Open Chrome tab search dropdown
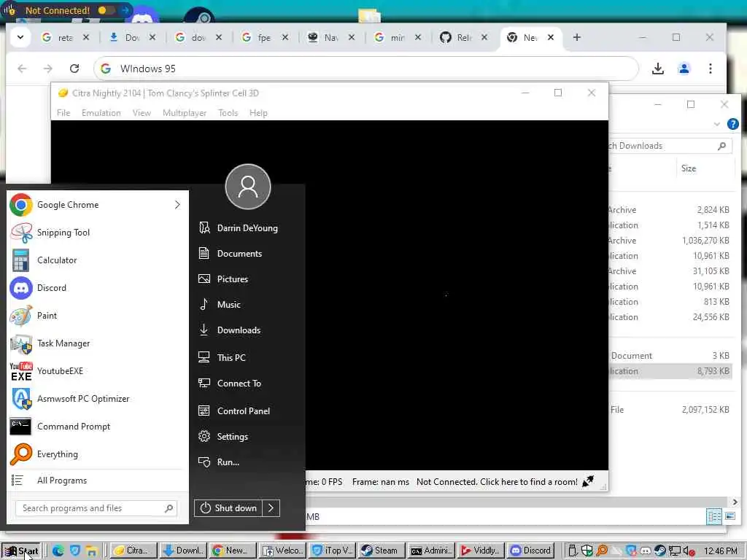This screenshot has width=747, height=560. [20, 37]
